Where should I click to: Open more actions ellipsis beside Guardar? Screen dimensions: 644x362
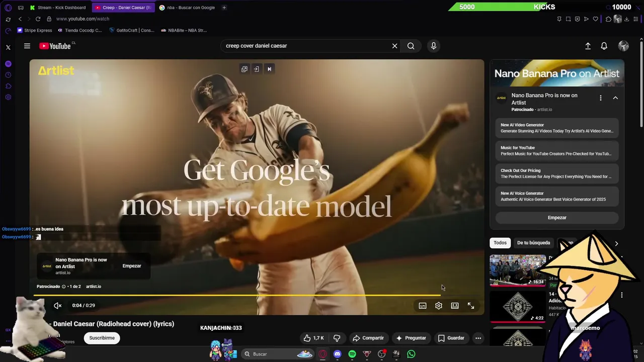(x=478, y=338)
